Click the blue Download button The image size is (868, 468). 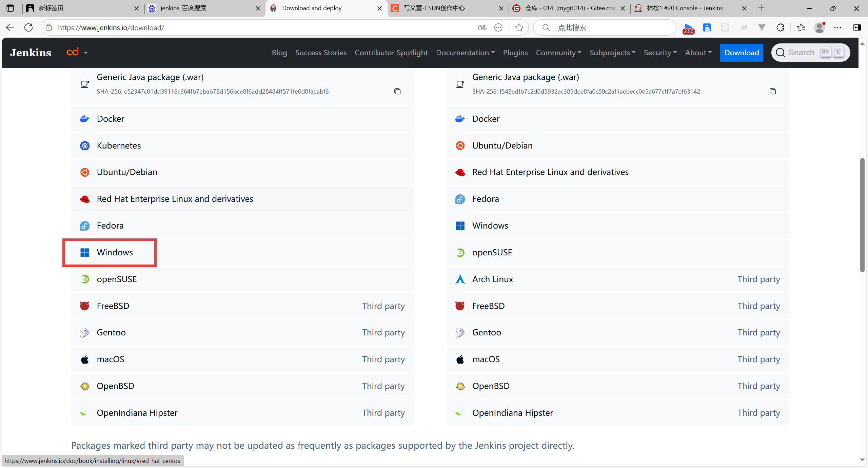click(742, 53)
